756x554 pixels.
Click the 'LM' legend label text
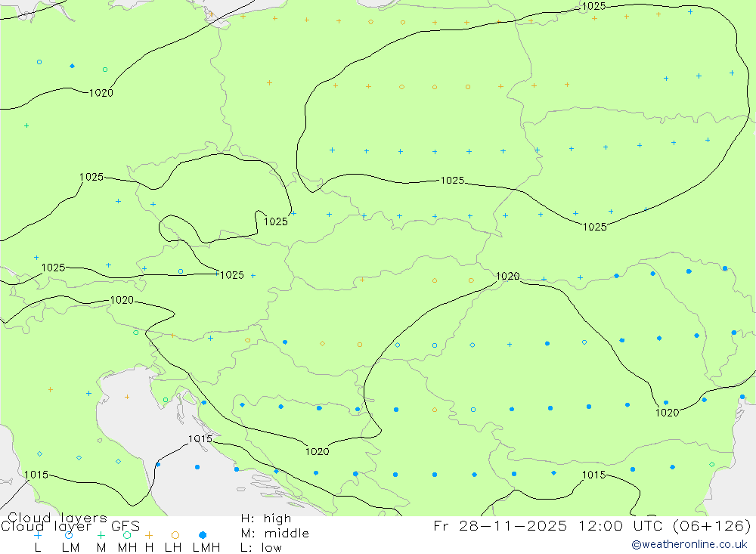click(71, 548)
